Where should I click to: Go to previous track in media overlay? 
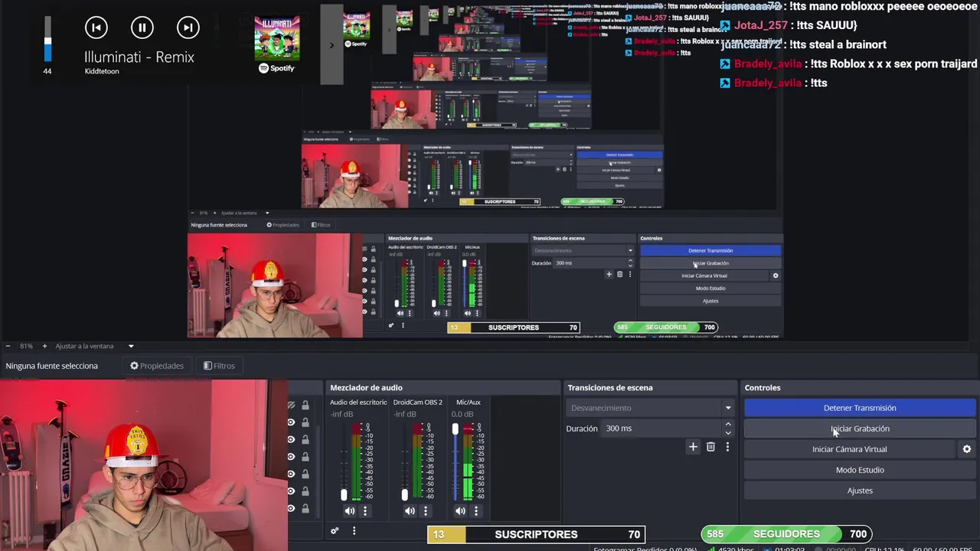click(96, 28)
